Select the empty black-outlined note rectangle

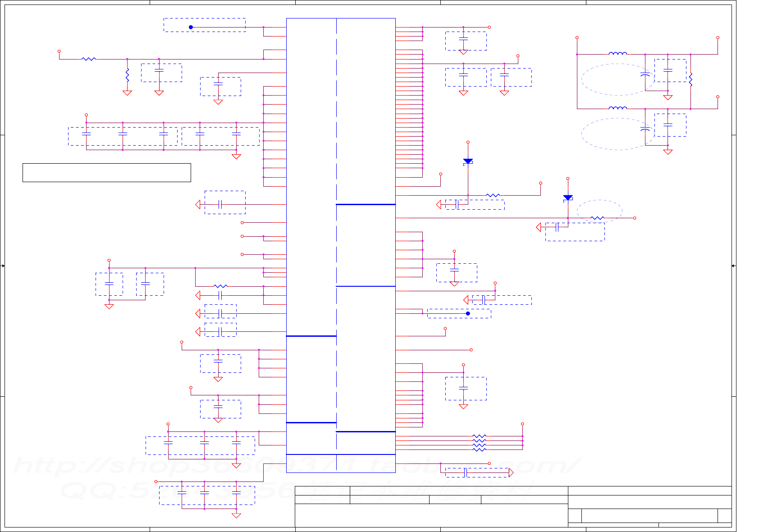point(107,173)
